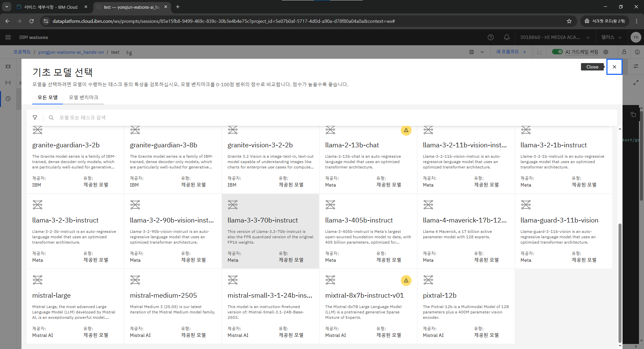Image resolution: width=644 pixels, height=349 pixels.
Task: Switch to the 서비스 세부사항 - IBM Cloud browser tab
Action: pyautogui.click(x=51, y=7)
